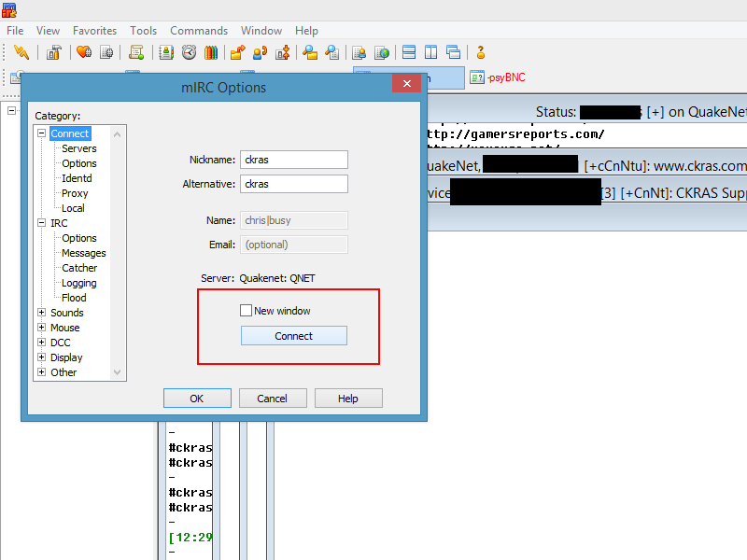The width and height of the screenshot is (747, 560).
Task: Click category list scroll down arrow
Action: 118,371
